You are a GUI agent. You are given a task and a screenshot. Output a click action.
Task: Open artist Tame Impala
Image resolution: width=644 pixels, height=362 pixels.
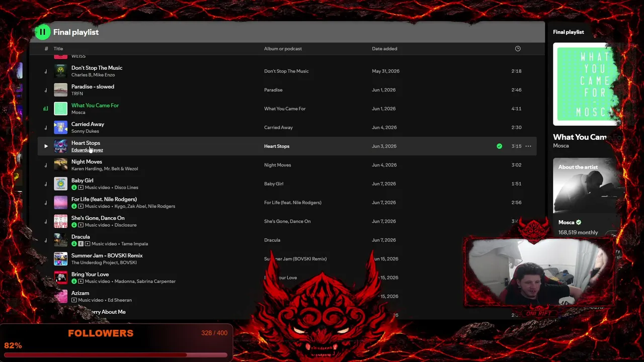[134, 244]
